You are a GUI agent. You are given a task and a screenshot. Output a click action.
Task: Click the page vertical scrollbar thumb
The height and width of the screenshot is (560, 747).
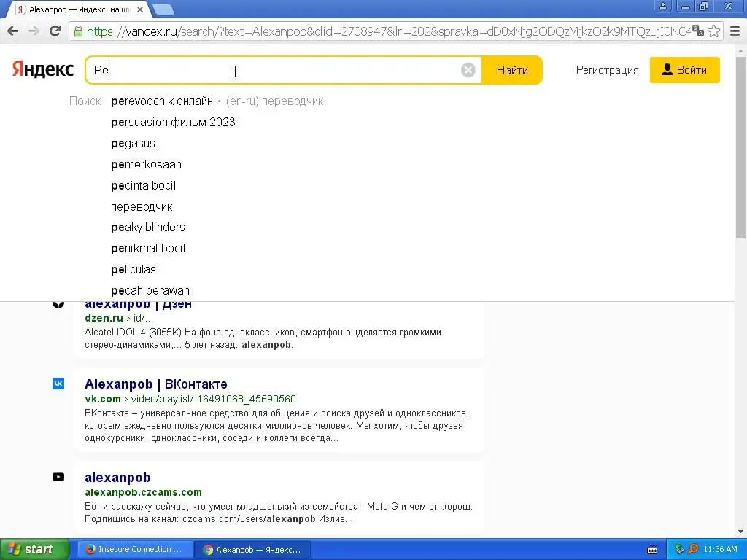(741, 147)
